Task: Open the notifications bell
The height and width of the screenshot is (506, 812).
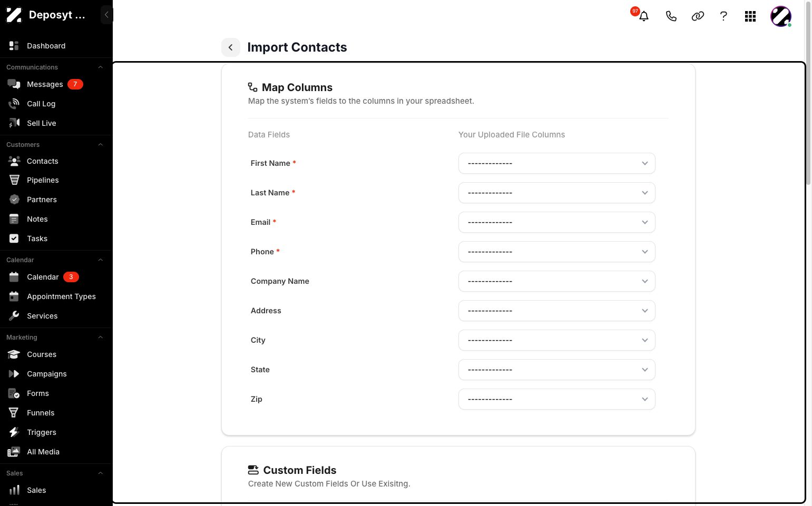Action: point(643,16)
